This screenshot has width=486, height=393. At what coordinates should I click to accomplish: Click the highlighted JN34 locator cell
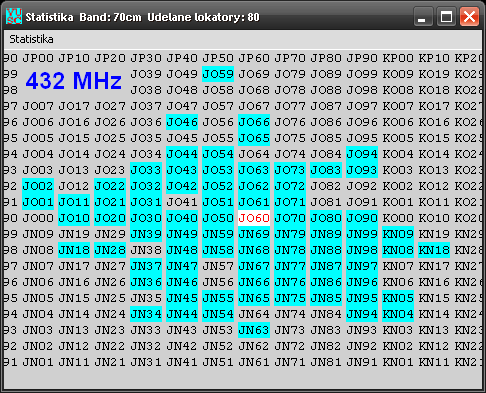pos(146,314)
